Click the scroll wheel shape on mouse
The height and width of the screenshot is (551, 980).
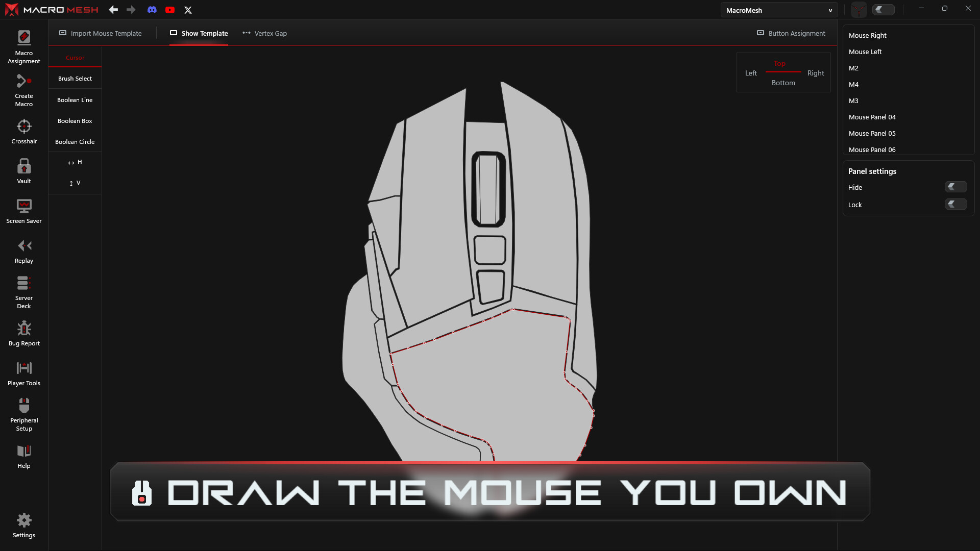(x=488, y=189)
